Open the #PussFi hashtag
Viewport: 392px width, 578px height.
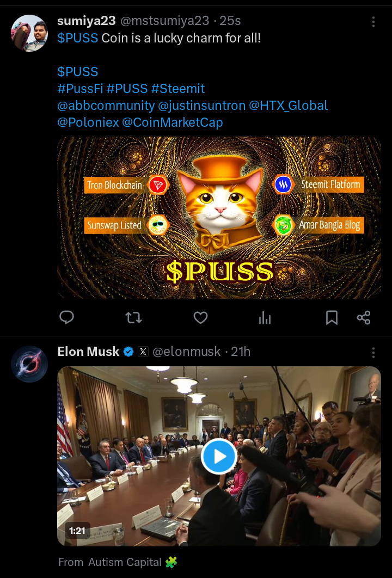coord(80,89)
